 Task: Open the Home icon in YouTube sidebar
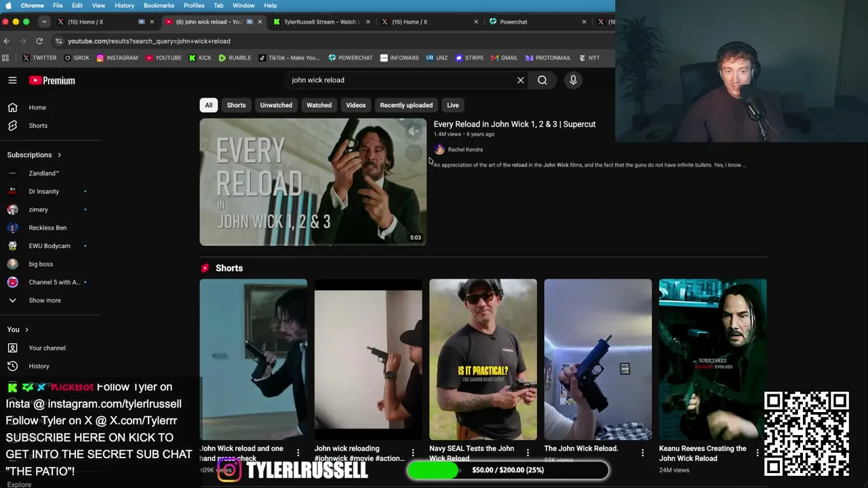click(x=12, y=107)
